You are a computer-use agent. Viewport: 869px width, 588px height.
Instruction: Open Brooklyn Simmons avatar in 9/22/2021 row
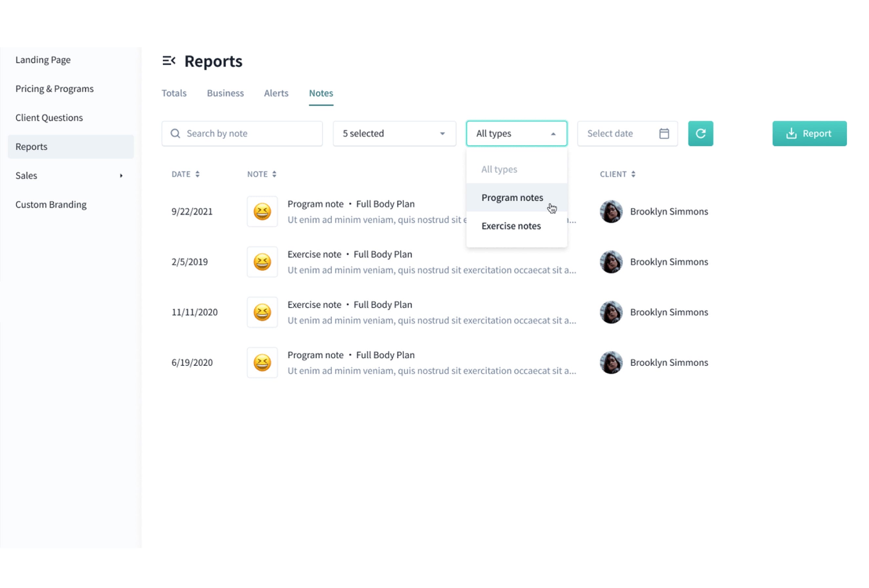click(x=611, y=211)
